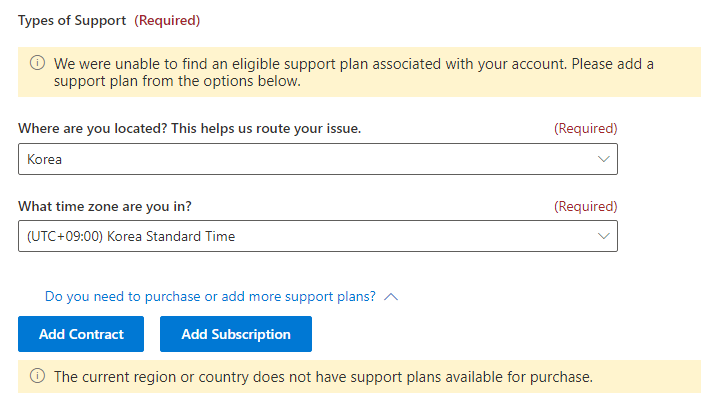Click the Required marker above the time zone dropdown
The width and height of the screenshot is (717, 401).
point(585,206)
